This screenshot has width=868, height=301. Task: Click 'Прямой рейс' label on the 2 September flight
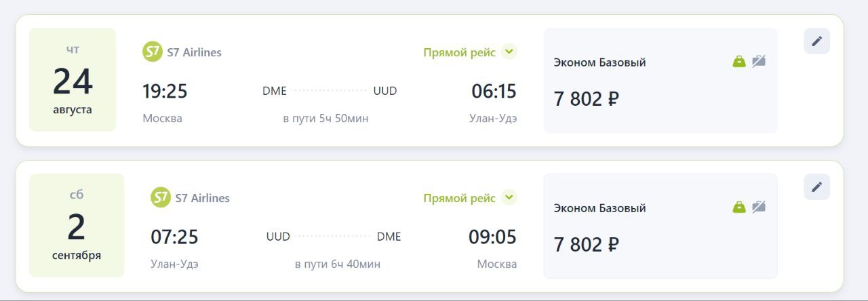click(x=459, y=199)
